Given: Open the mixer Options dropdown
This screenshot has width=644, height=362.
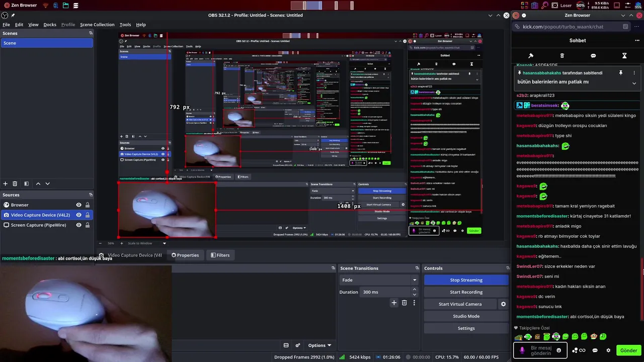Looking at the screenshot, I should pos(319,345).
